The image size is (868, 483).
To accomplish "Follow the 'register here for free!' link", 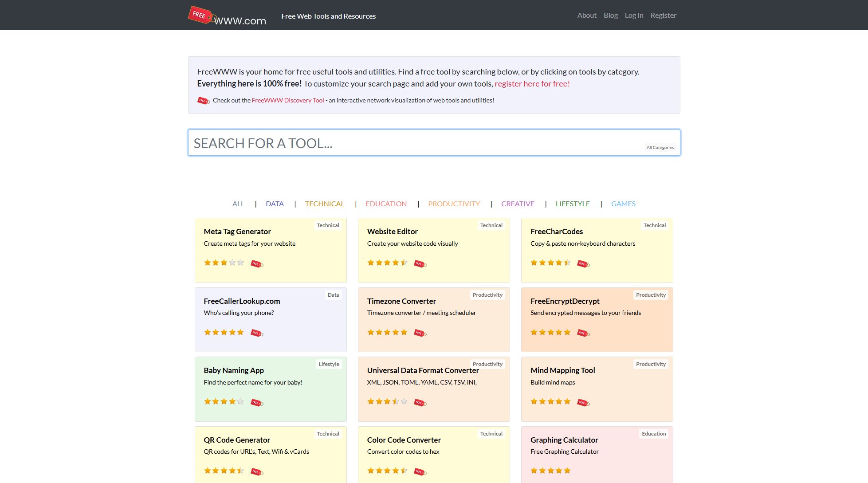I will click(532, 84).
